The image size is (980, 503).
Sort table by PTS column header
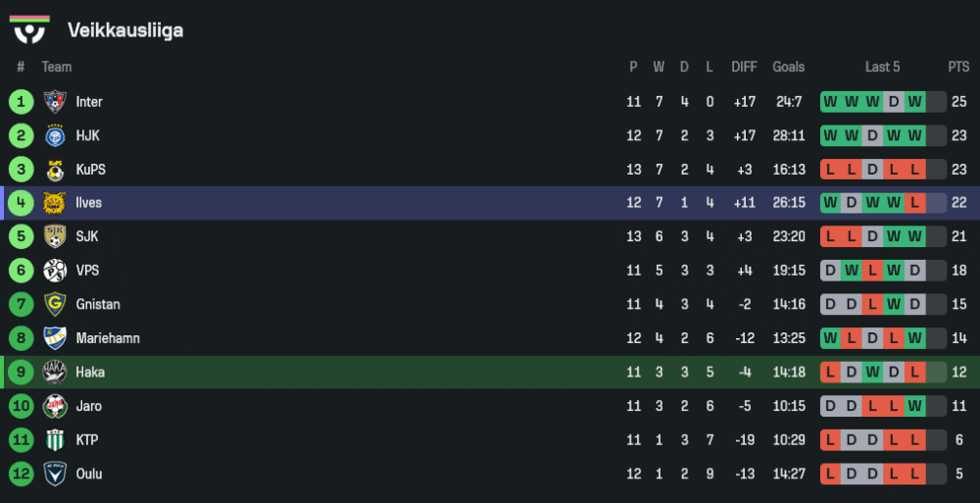pyautogui.click(x=957, y=67)
